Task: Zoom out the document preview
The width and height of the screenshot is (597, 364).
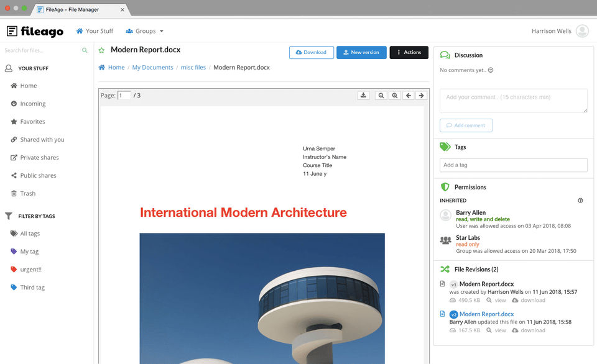Action: coord(381,96)
